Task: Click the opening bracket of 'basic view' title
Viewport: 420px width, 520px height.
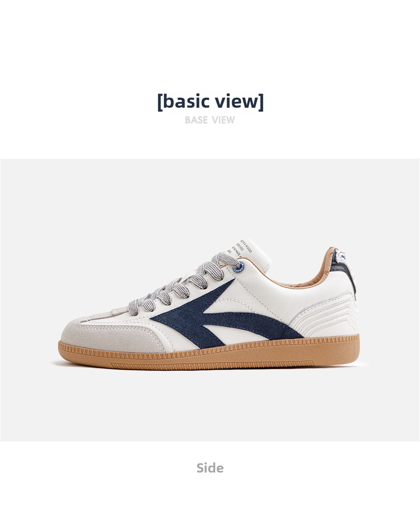Action: pyautogui.click(x=160, y=102)
